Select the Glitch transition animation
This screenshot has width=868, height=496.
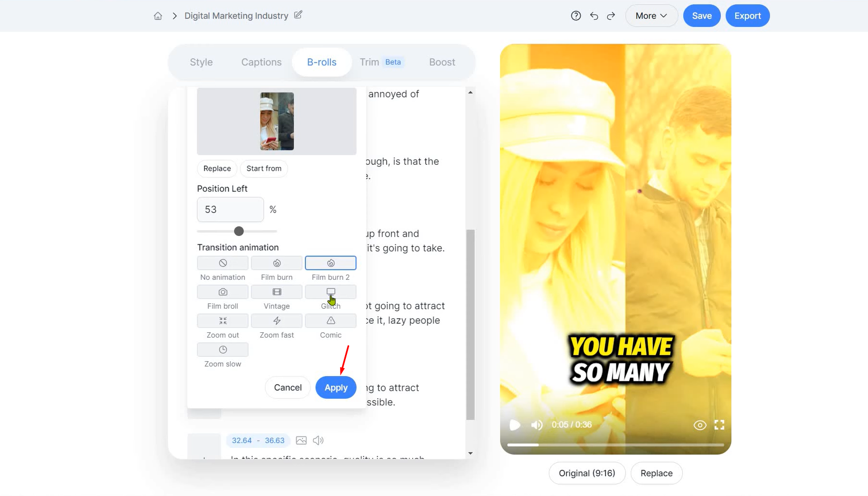coord(330,292)
